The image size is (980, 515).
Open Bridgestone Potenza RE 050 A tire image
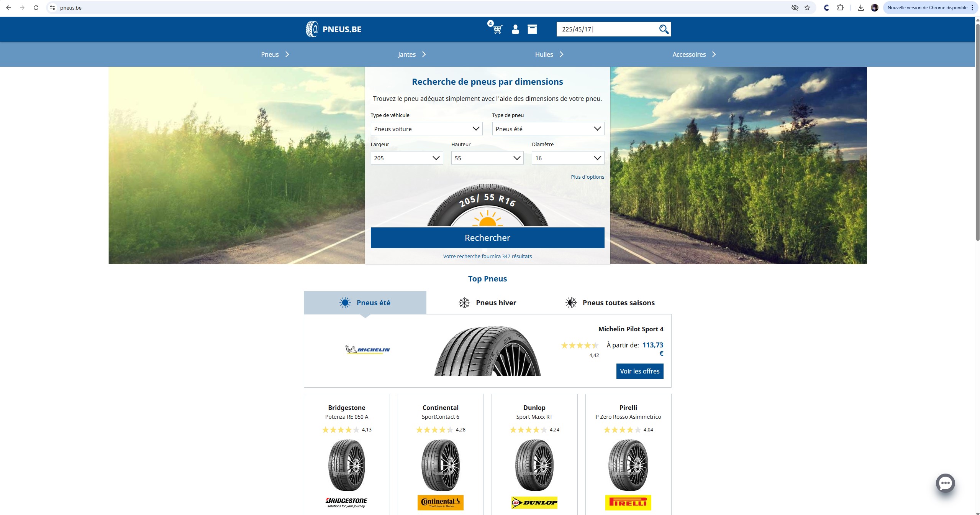346,465
